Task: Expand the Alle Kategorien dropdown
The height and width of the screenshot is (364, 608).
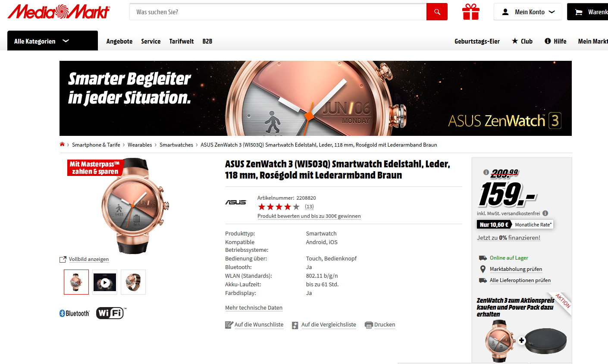Action: click(x=53, y=41)
